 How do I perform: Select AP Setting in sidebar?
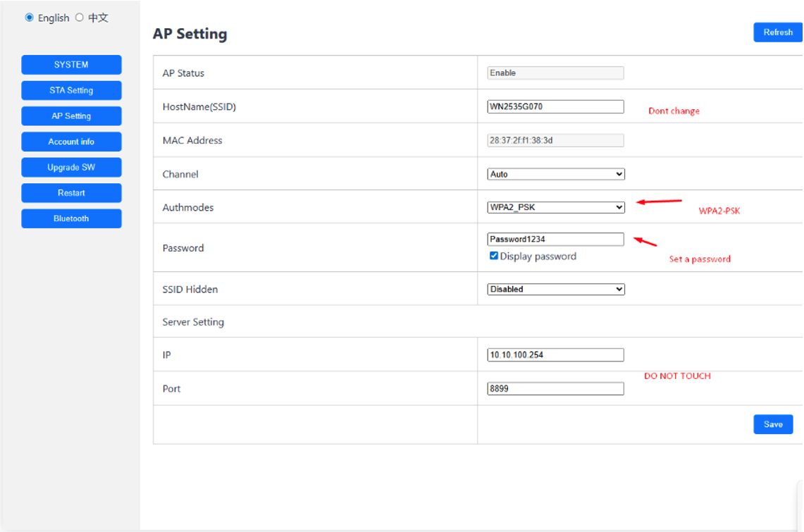click(x=71, y=116)
